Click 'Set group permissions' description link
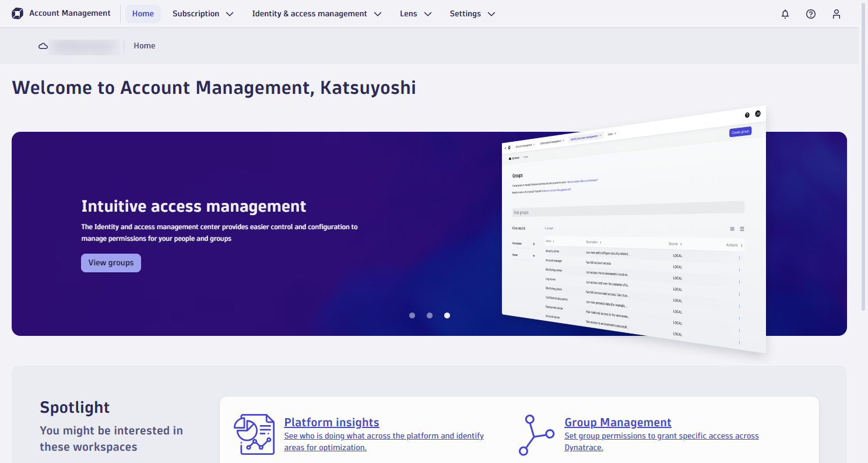Screen dimensions: 868x463 pos(662,441)
